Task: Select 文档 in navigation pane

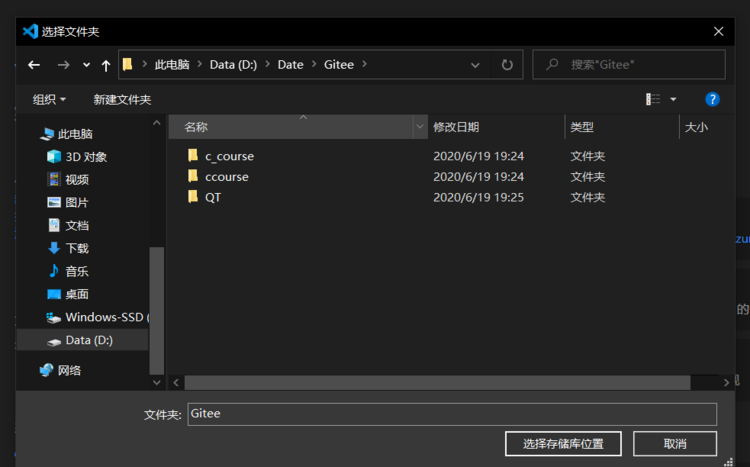Action: (x=77, y=225)
